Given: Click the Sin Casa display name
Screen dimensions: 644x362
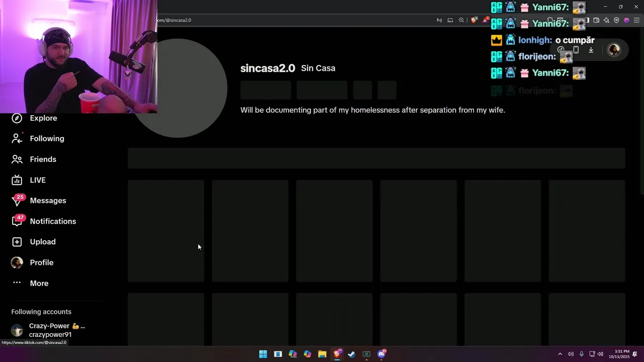Looking at the screenshot, I should coord(318,68).
